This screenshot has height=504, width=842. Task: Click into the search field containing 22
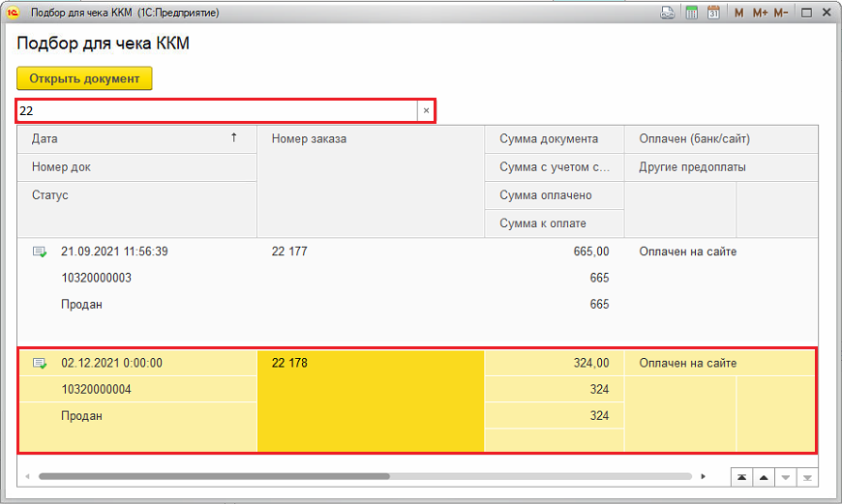(213, 111)
